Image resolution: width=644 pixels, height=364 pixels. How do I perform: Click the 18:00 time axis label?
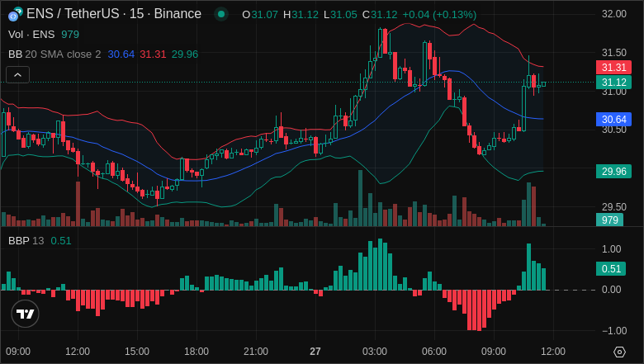pyautogui.click(x=197, y=352)
